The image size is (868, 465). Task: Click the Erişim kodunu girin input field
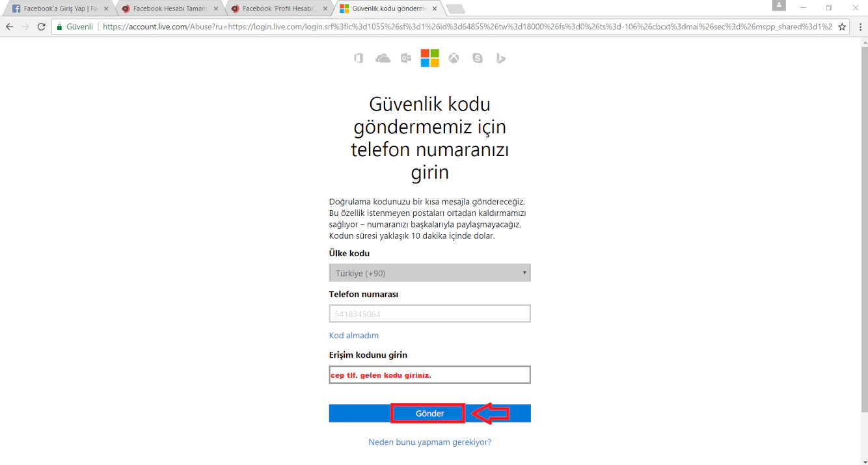[x=430, y=375]
